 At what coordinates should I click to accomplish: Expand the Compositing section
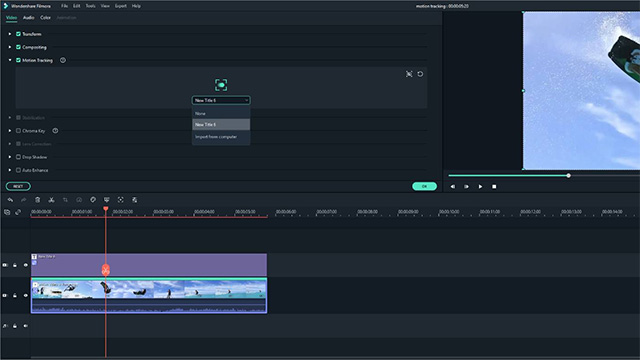[x=10, y=47]
